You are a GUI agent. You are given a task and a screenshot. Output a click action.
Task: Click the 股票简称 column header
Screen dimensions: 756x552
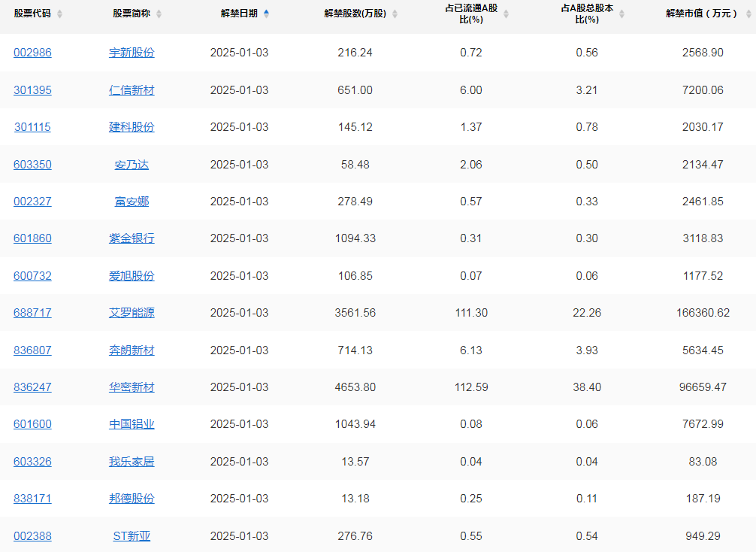(x=132, y=14)
